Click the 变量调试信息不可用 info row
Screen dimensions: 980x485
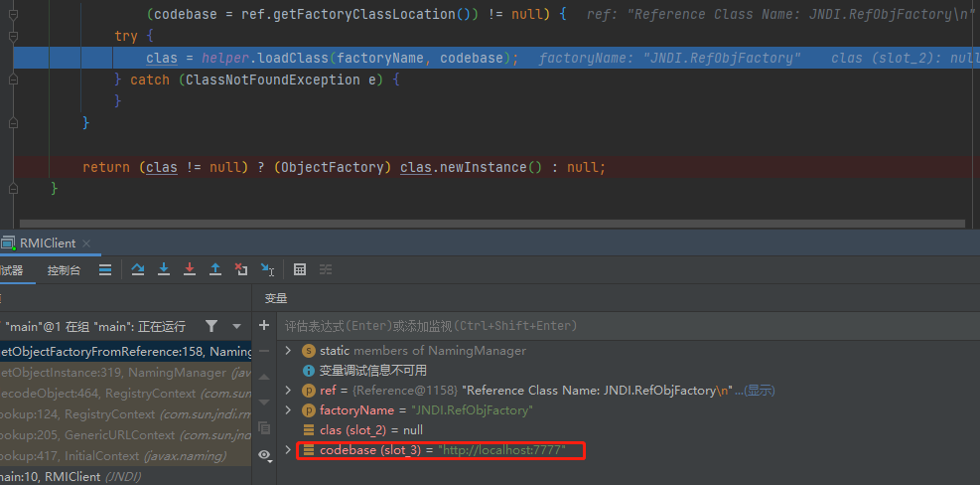(x=373, y=371)
